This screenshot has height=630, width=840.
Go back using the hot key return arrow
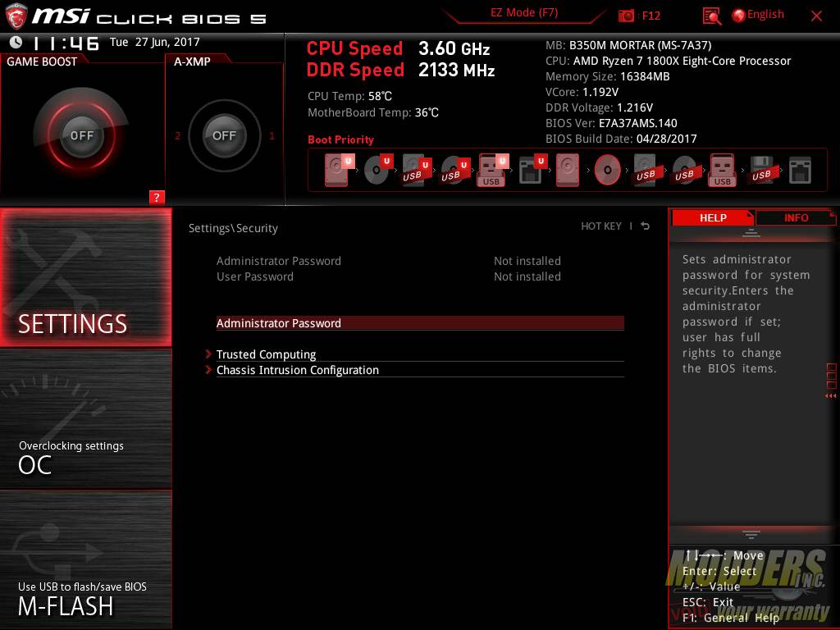(x=646, y=226)
